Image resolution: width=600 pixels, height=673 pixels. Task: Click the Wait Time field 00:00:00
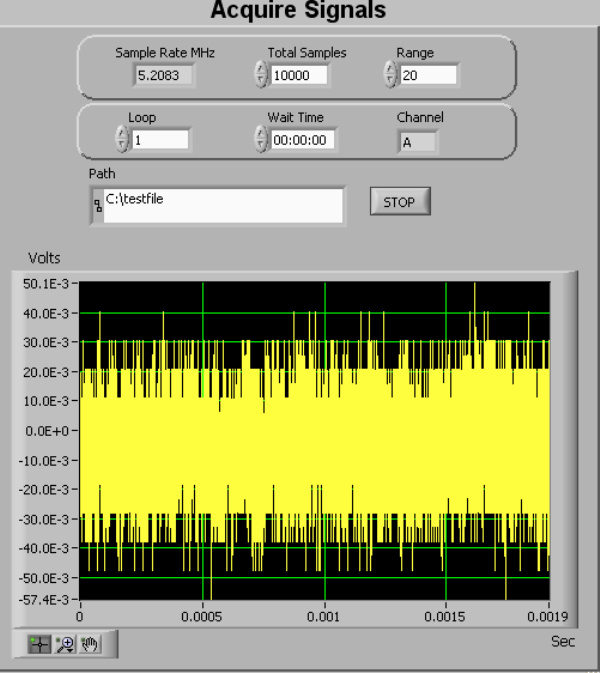(x=303, y=140)
